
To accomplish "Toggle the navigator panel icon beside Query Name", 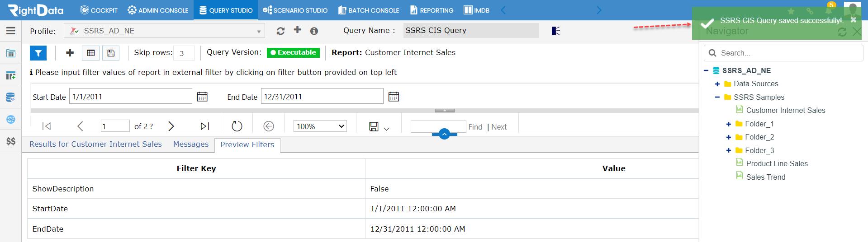I will [556, 31].
